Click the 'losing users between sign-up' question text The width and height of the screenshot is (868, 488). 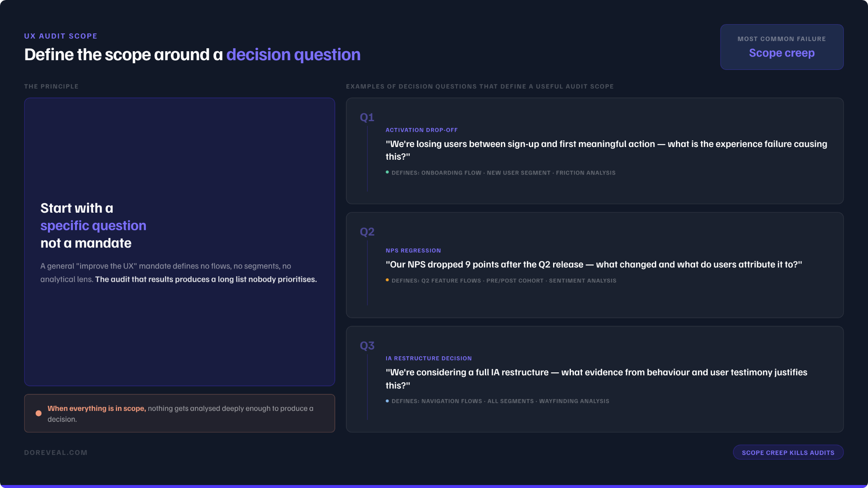coord(606,150)
